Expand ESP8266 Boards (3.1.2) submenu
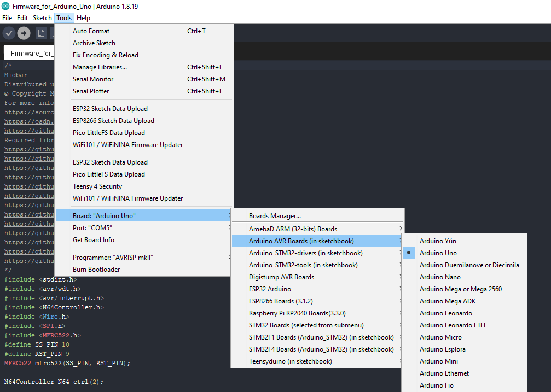Viewport: 551px width, 392px height. 317,301
